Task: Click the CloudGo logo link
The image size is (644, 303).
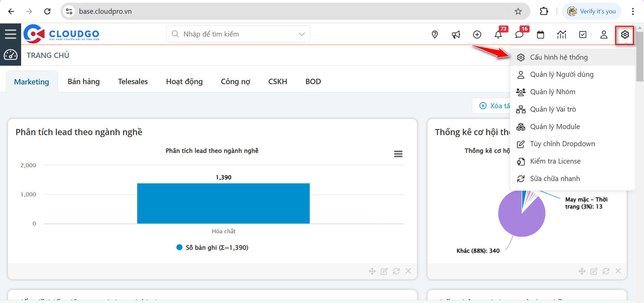Action: click(61, 34)
